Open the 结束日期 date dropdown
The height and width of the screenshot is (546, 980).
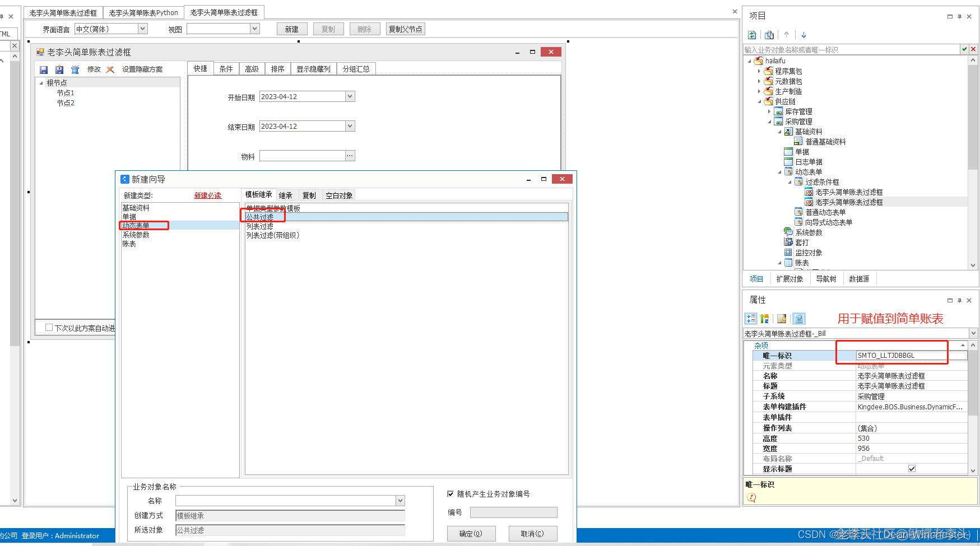point(350,126)
